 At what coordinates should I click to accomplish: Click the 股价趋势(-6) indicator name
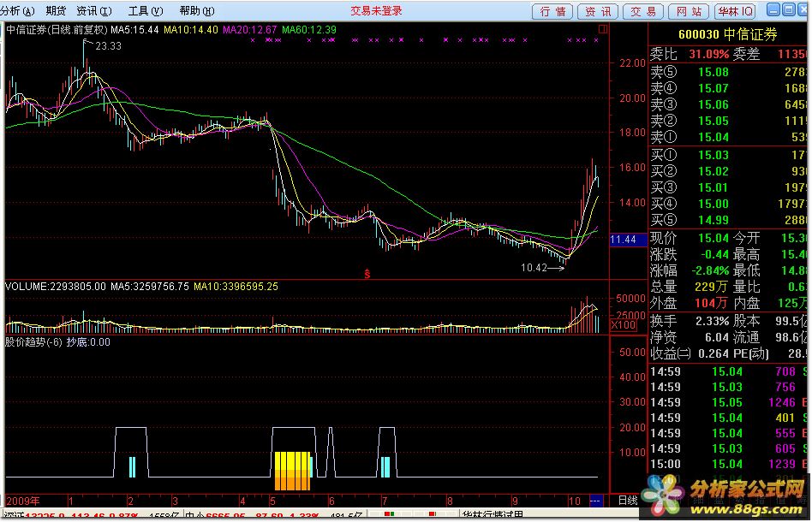coord(33,342)
